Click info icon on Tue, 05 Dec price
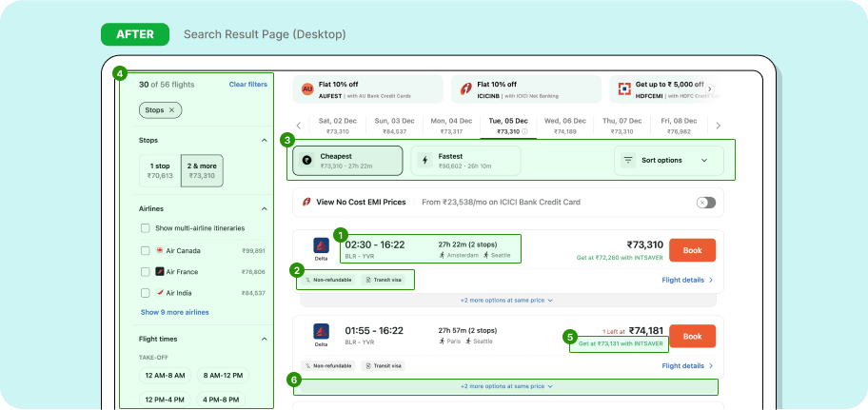 coord(524,131)
